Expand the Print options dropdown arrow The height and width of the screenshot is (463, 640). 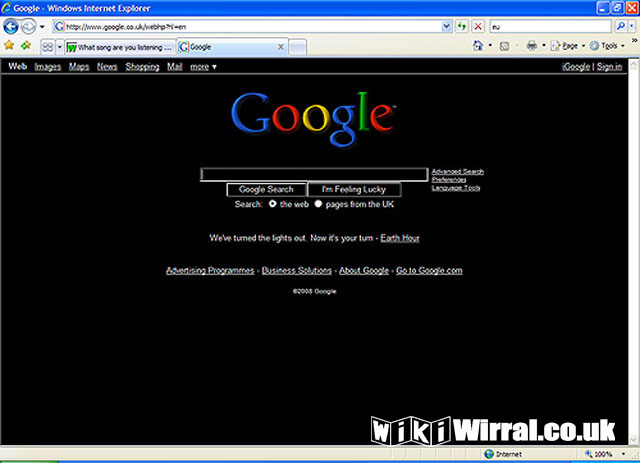coord(544,45)
